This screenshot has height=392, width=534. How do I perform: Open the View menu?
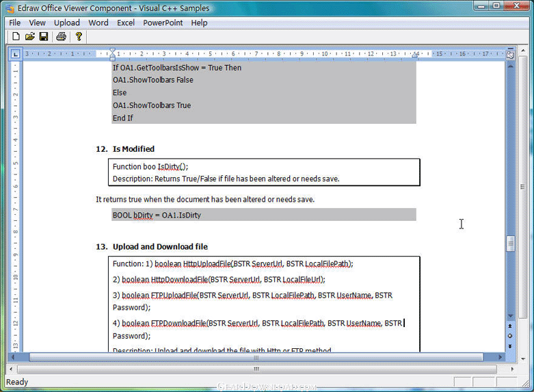[x=37, y=23]
